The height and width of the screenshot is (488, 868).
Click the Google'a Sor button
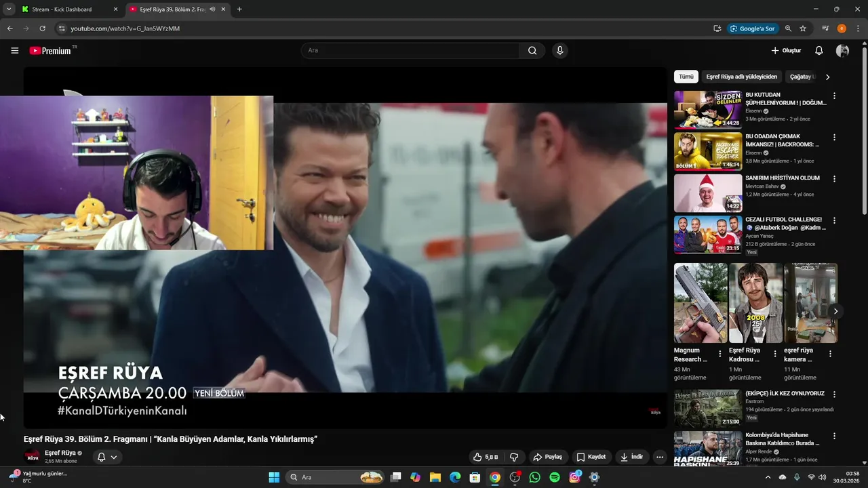click(752, 28)
